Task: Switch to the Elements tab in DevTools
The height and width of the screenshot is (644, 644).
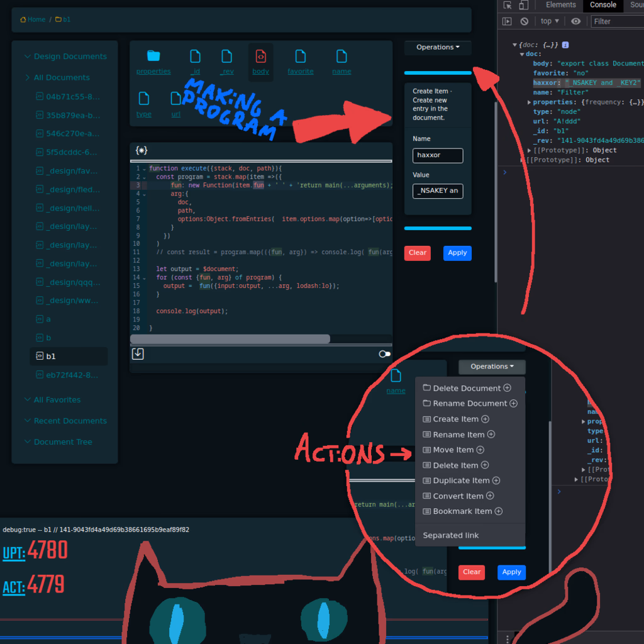Action: click(x=560, y=5)
